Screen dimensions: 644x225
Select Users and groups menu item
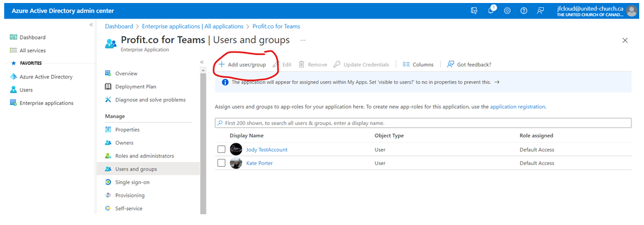click(148, 169)
